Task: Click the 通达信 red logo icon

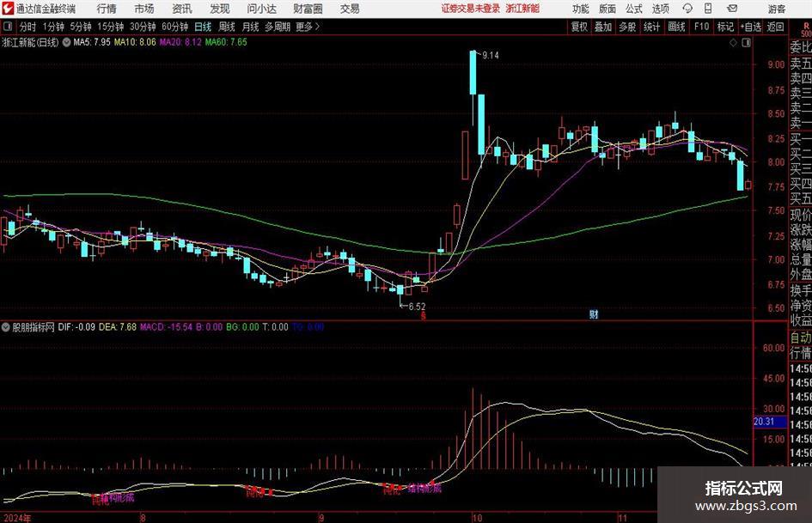Action: click(8, 9)
